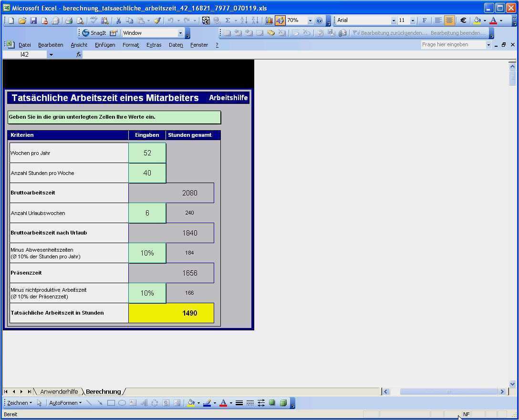Toggle the drawing toolbar button (highlighted)
The width and height of the screenshot is (519, 420).
(x=280, y=20)
